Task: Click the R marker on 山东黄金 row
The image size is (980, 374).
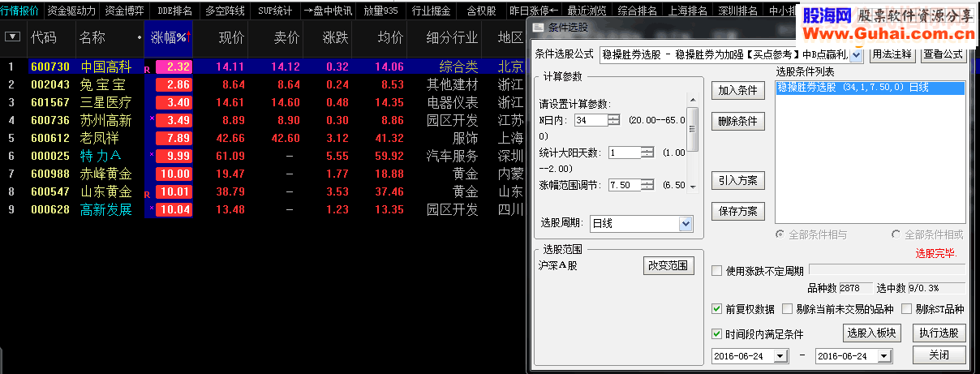Action: (147, 195)
